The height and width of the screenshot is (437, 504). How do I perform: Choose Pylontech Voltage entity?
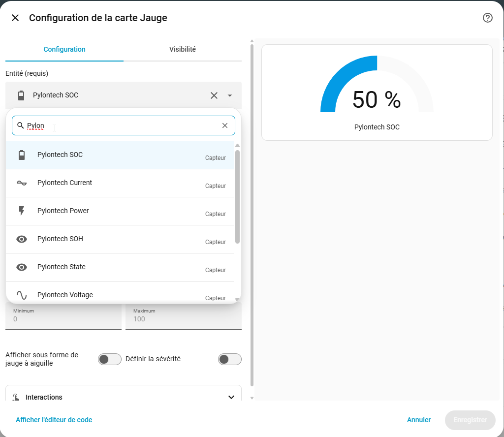coord(120,292)
